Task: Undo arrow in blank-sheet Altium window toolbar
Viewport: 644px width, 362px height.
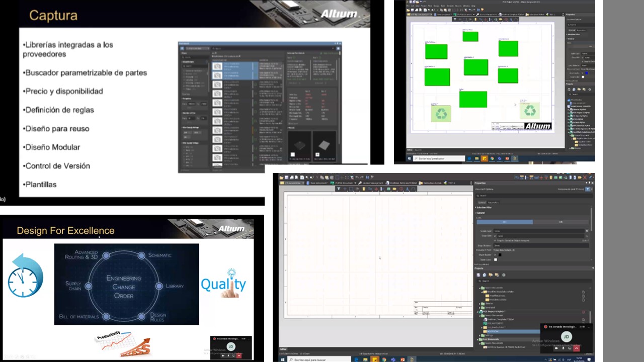Action: tap(357, 177)
